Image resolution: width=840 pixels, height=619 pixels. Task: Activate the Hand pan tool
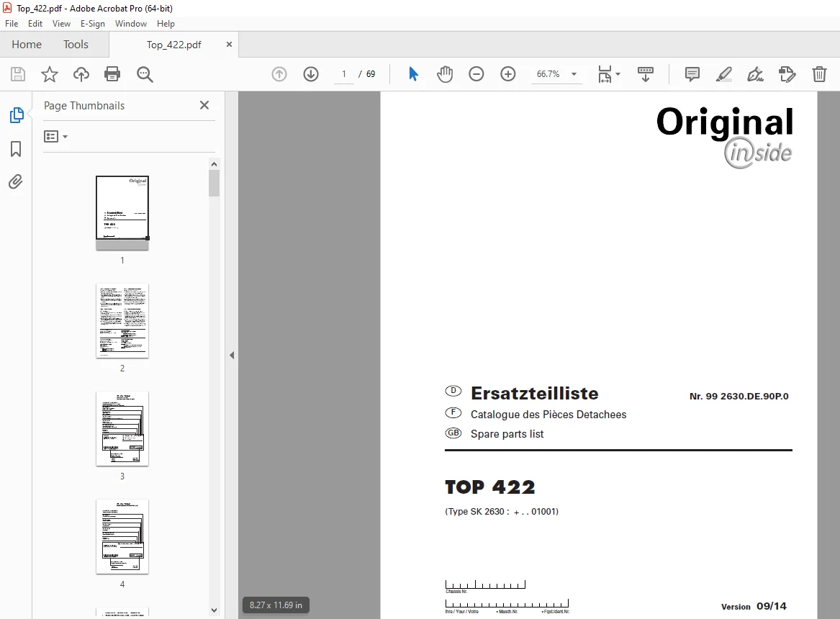pyautogui.click(x=445, y=74)
